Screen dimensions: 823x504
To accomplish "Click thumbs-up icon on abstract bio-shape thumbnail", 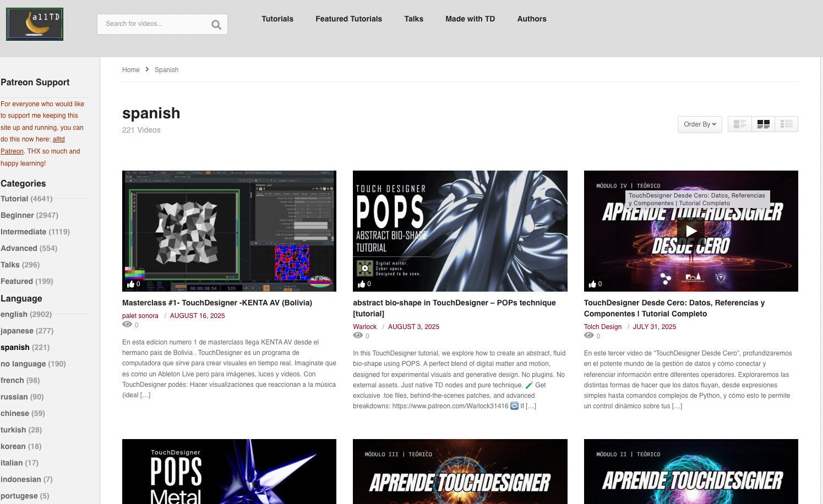I will (x=361, y=284).
